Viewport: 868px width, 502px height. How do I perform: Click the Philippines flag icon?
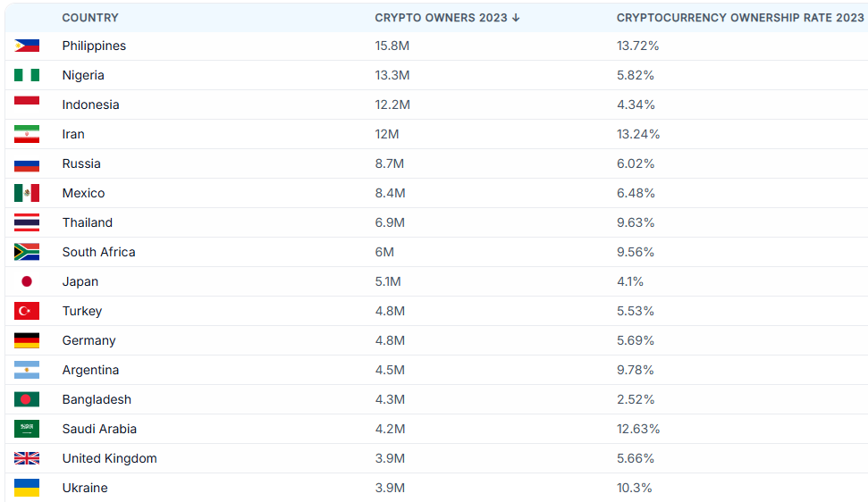point(27,46)
